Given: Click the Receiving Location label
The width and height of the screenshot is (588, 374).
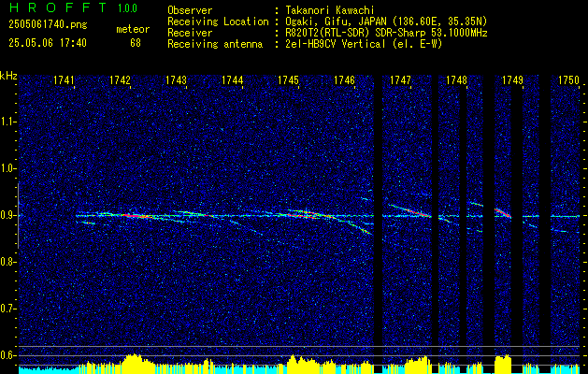Looking at the screenshot, I should 218,22.
